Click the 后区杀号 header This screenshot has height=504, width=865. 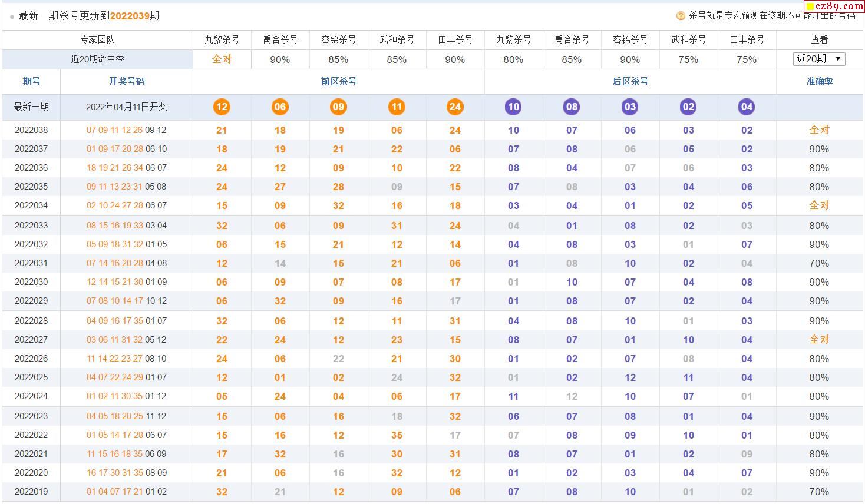(x=630, y=81)
